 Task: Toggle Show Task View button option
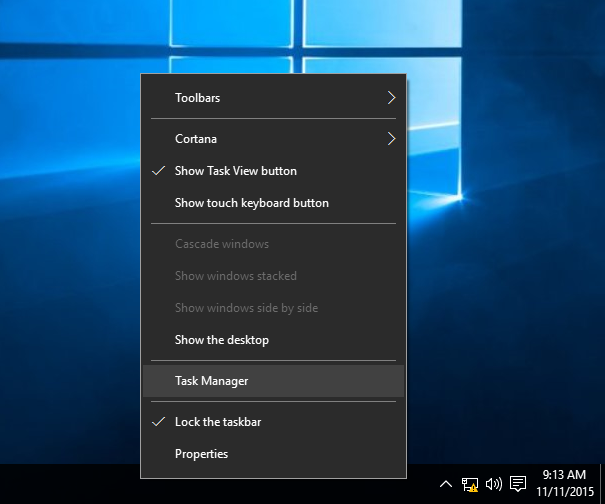point(235,171)
